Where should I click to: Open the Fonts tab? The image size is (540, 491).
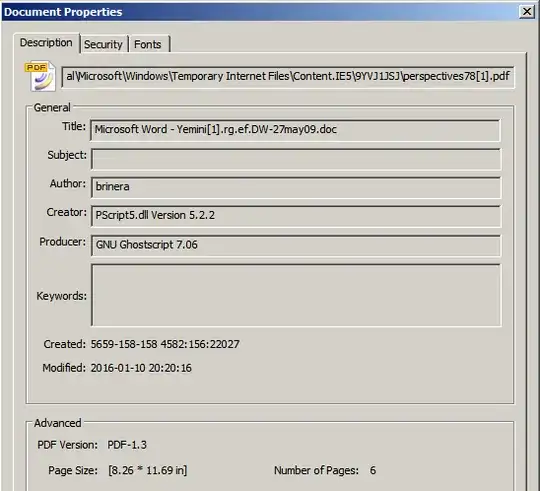click(148, 44)
